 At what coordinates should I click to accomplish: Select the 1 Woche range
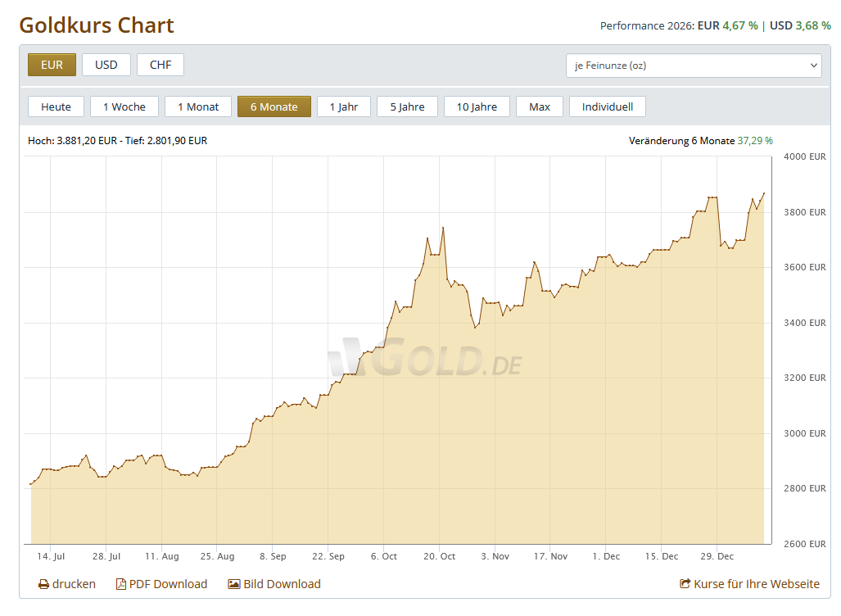(x=124, y=106)
